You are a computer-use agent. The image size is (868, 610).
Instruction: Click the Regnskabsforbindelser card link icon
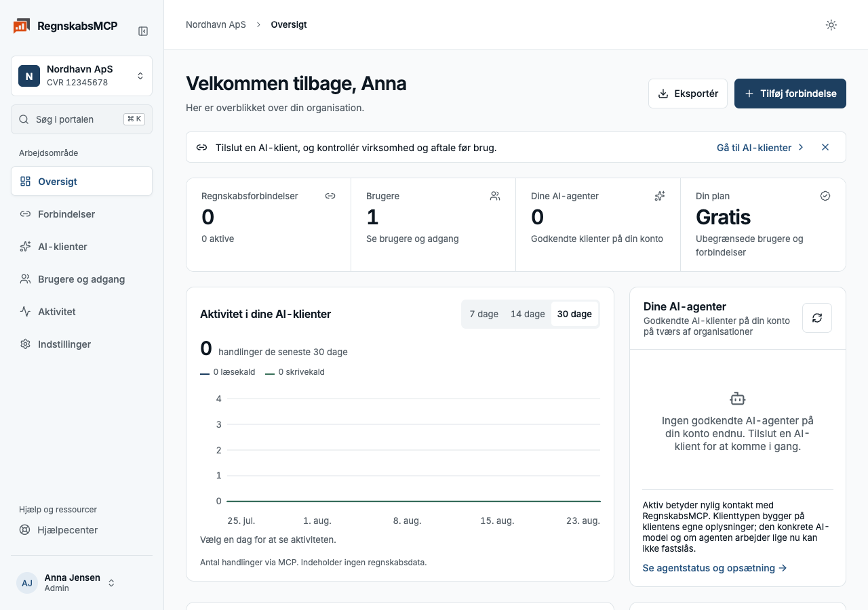click(330, 196)
